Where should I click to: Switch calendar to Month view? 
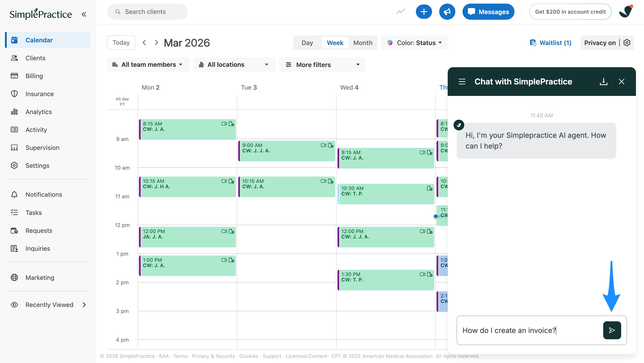click(363, 43)
